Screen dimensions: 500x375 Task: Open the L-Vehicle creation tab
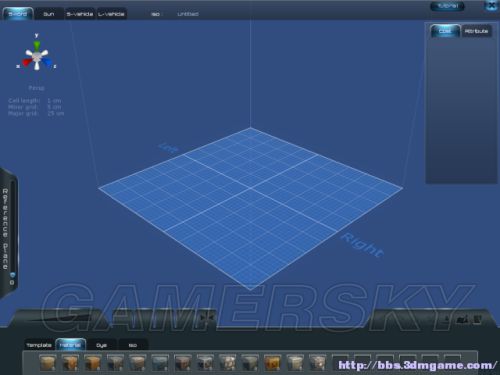pos(111,14)
